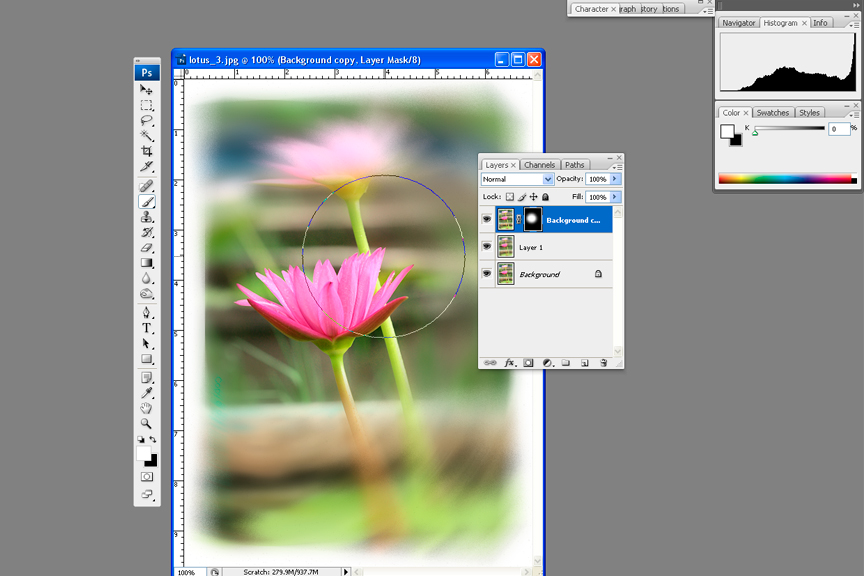Select the Horizontal Type tool
This screenshot has height=576, width=864.
147,328
